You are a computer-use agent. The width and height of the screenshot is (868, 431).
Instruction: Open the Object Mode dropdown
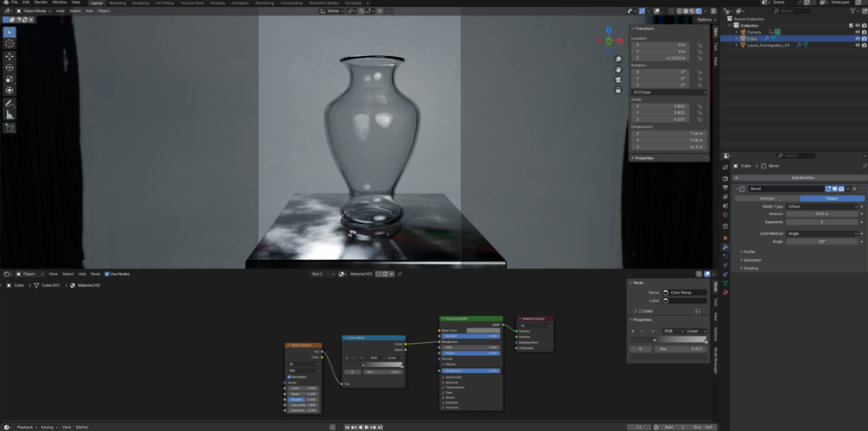pos(33,10)
